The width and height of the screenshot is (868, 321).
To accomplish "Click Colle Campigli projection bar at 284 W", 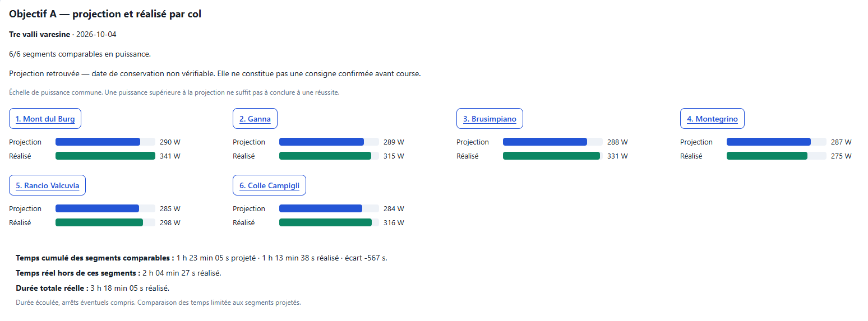I will [321, 209].
